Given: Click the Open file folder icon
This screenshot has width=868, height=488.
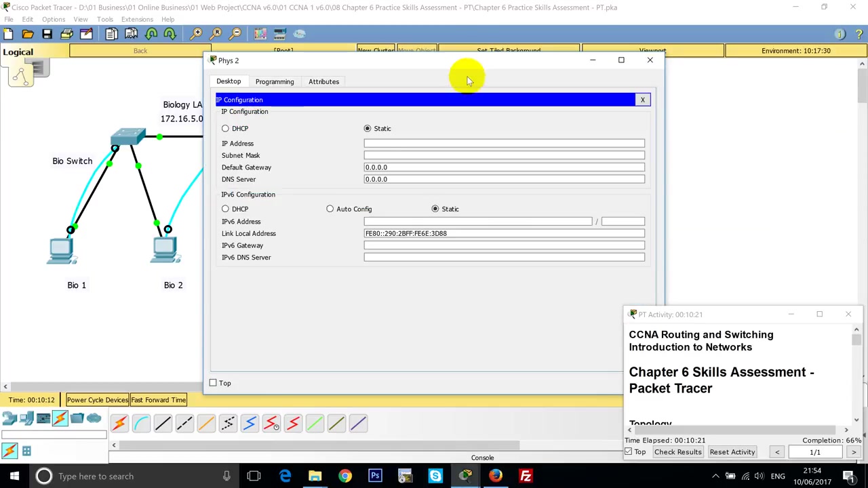Looking at the screenshot, I should [28, 33].
